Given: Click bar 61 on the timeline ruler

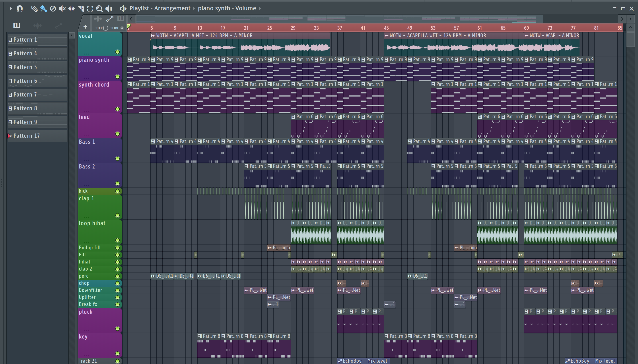Looking at the screenshot, I should pyautogui.click(x=479, y=28).
